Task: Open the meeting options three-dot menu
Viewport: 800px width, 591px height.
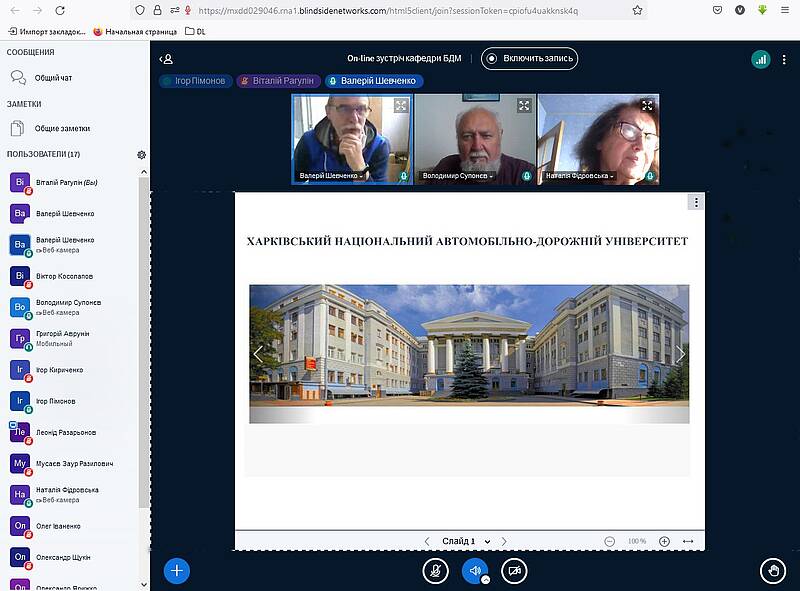Action: tap(784, 60)
